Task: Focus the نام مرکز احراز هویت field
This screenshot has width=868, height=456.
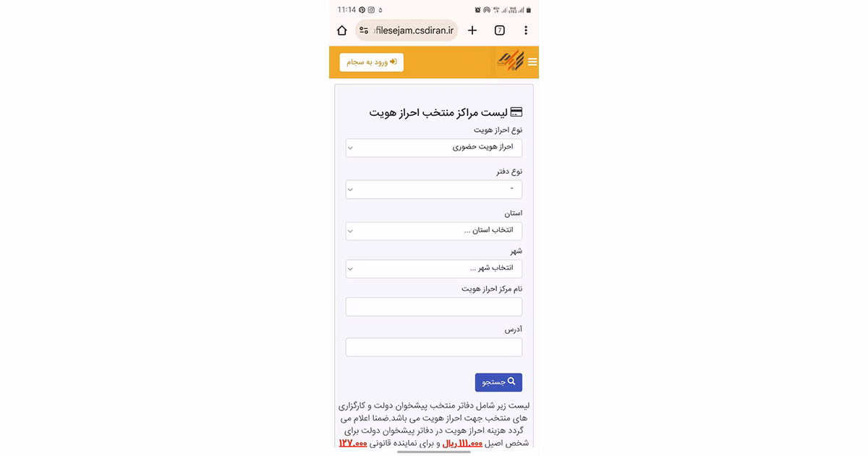Action: coord(434,307)
